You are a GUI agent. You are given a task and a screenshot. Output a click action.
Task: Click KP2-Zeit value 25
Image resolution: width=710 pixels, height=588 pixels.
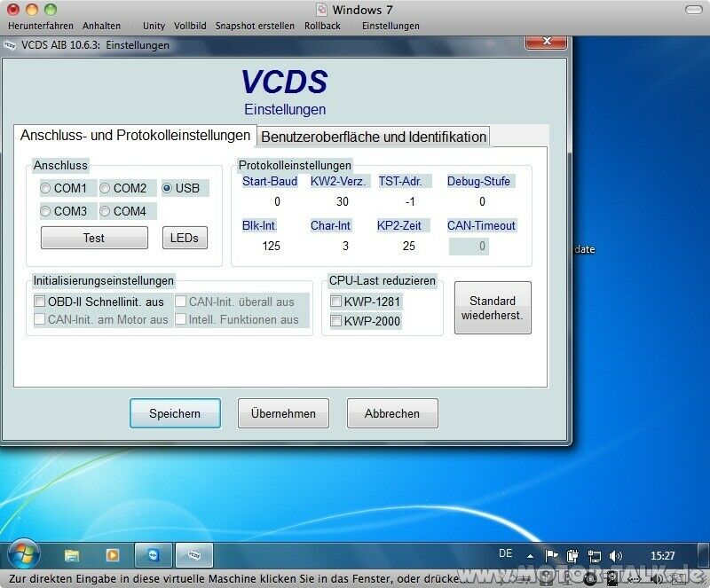coord(409,246)
